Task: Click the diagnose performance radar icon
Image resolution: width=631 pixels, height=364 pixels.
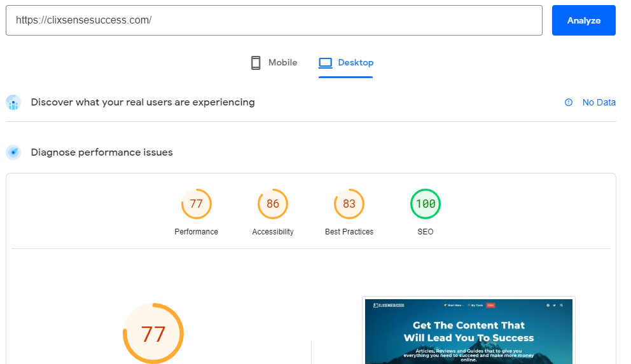Action: tap(14, 152)
